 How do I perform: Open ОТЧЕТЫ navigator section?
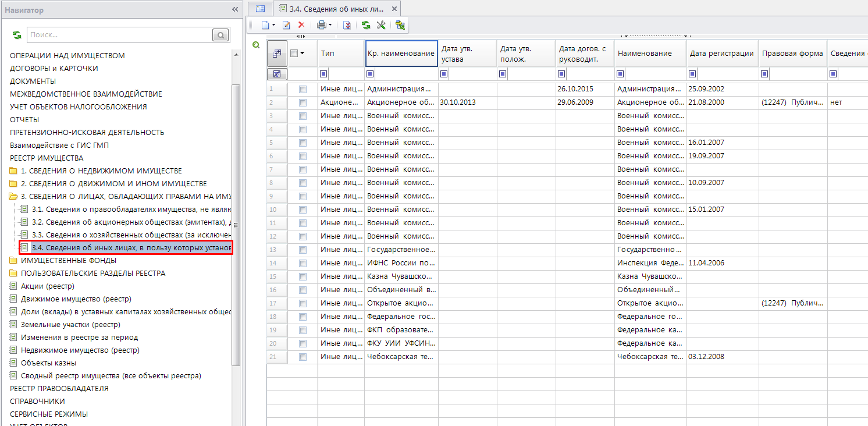(24, 120)
